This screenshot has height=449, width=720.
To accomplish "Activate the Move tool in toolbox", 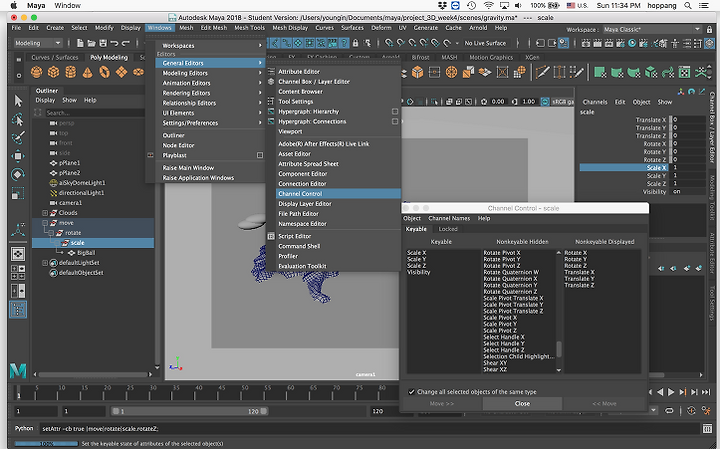I will (18, 156).
